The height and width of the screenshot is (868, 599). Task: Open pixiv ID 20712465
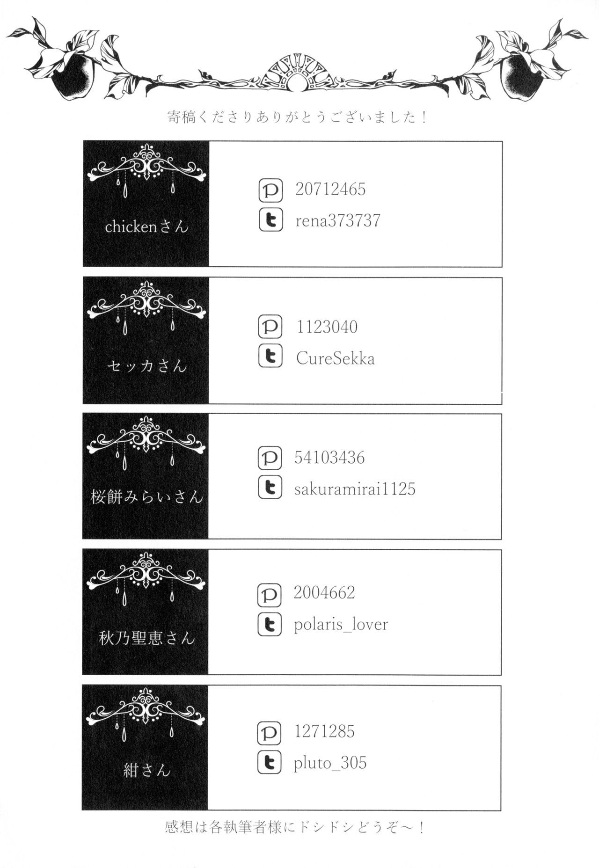(x=330, y=190)
